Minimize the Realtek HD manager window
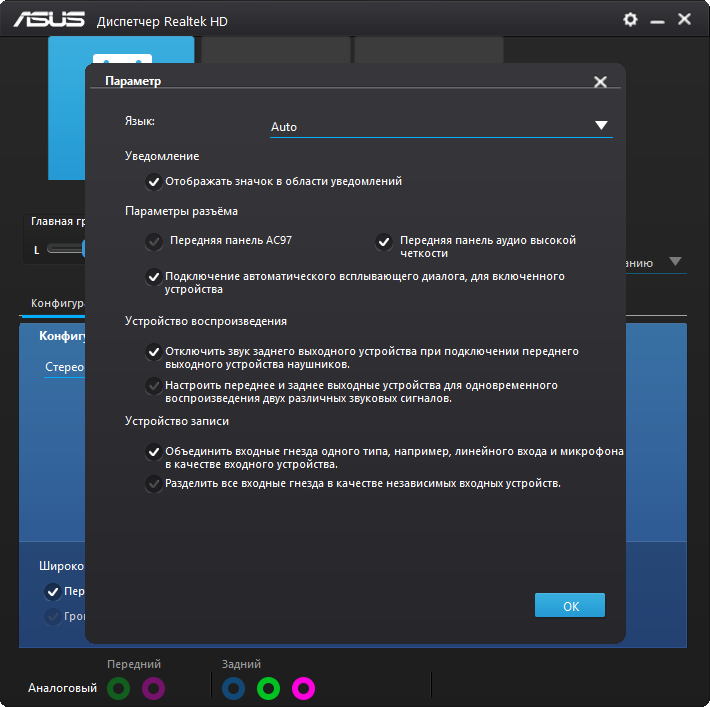This screenshot has width=710, height=707. [657, 21]
